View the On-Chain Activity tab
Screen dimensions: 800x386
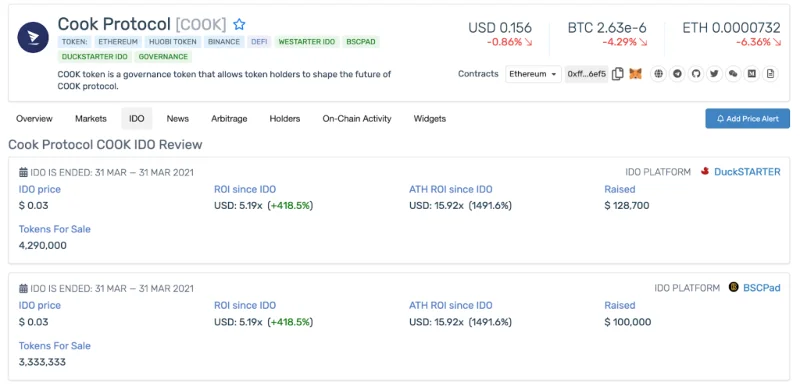pyautogui.click(x=357, y=118)
